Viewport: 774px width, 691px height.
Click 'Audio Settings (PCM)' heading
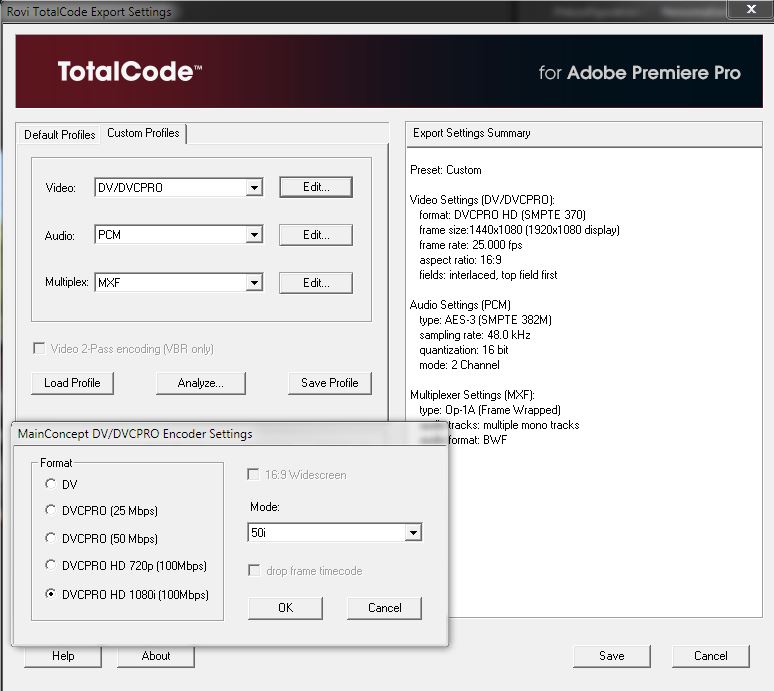pos(460,305)
